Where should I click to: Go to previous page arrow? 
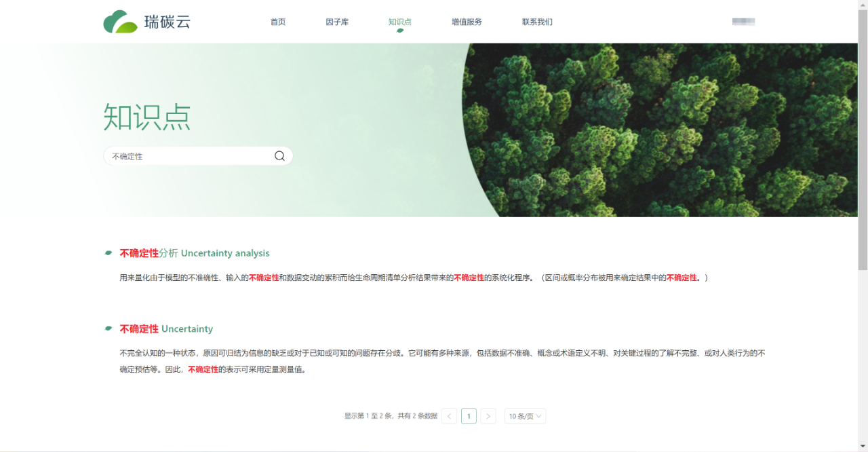pyautogui.click(x=449, y=416)
